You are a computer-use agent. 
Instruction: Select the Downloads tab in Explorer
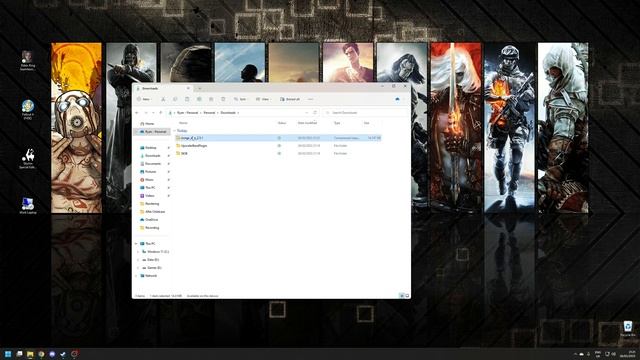coord(162,88)
